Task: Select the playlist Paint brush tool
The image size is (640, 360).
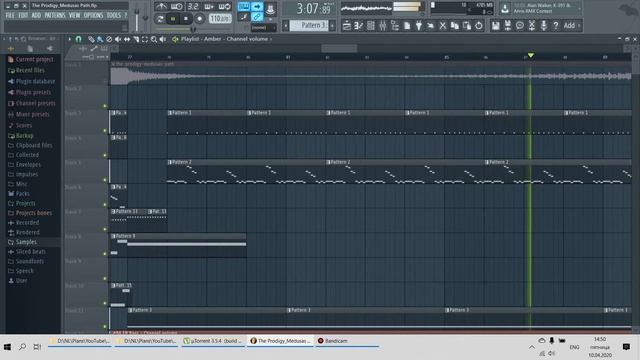Action: pyautogui.click(x=100, y=39)
